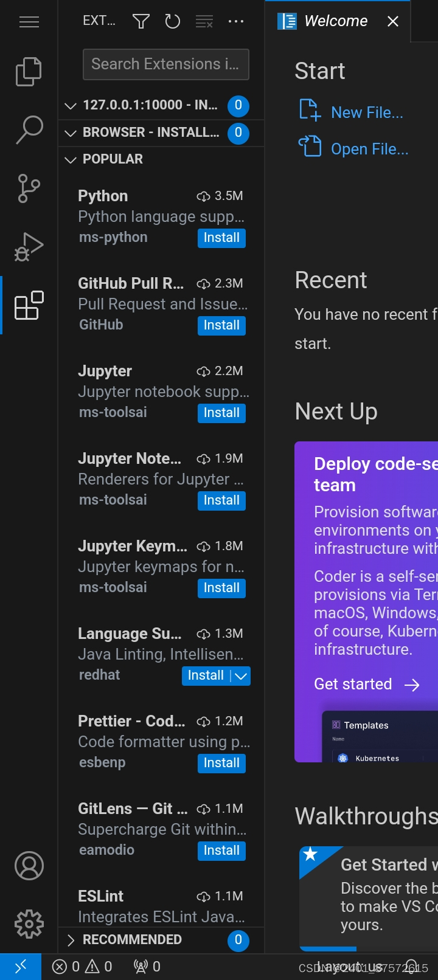Open the Source Control view

click(x=29, y=188)
